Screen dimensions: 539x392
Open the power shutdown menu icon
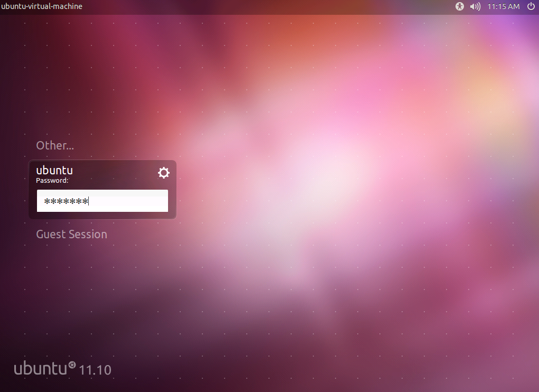coord(531,6)
